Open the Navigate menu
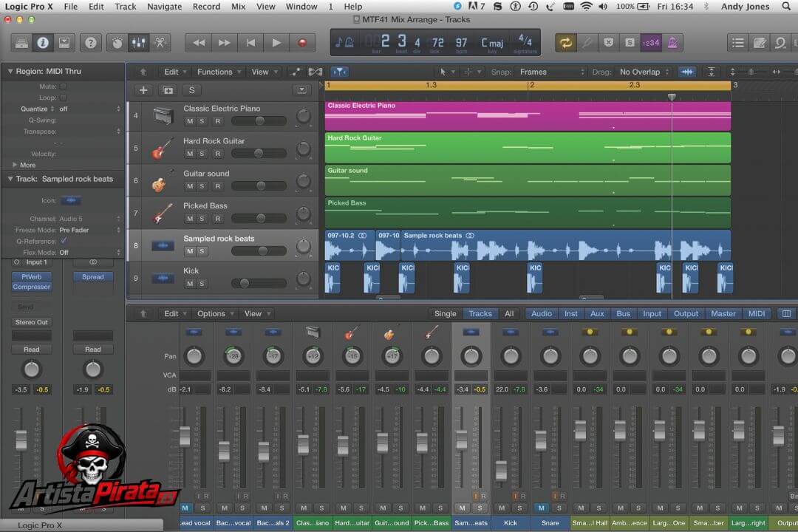Image resolution: width=798 pixels, height=532 pixels. (x=164, y=7)
